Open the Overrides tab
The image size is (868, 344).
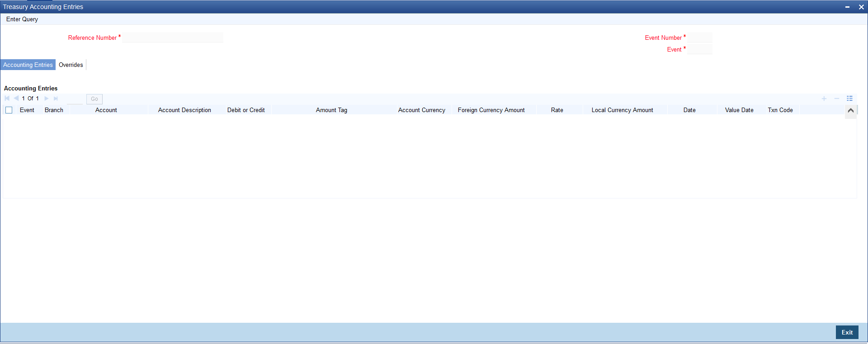click(x=71, y=65)
